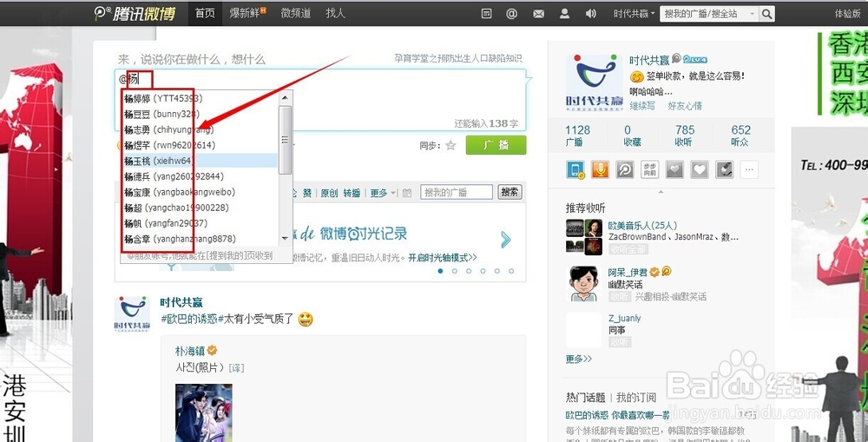Click the suggestion list scroll-down arrow
The height and width of the screenshot is (442, 868).
pyautogui.click(x=285, y=239)
